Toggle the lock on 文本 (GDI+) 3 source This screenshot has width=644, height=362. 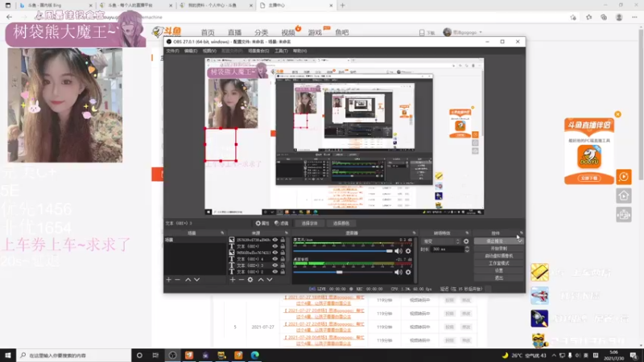[x=283, y=265]
